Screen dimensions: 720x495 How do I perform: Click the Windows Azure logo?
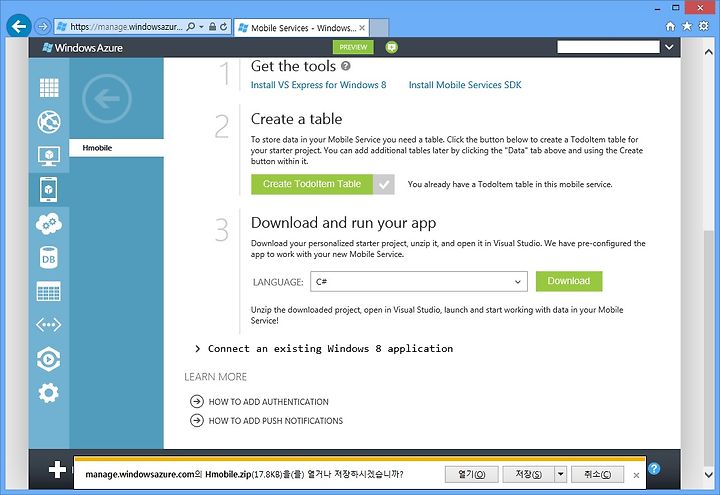coord(83,48)
